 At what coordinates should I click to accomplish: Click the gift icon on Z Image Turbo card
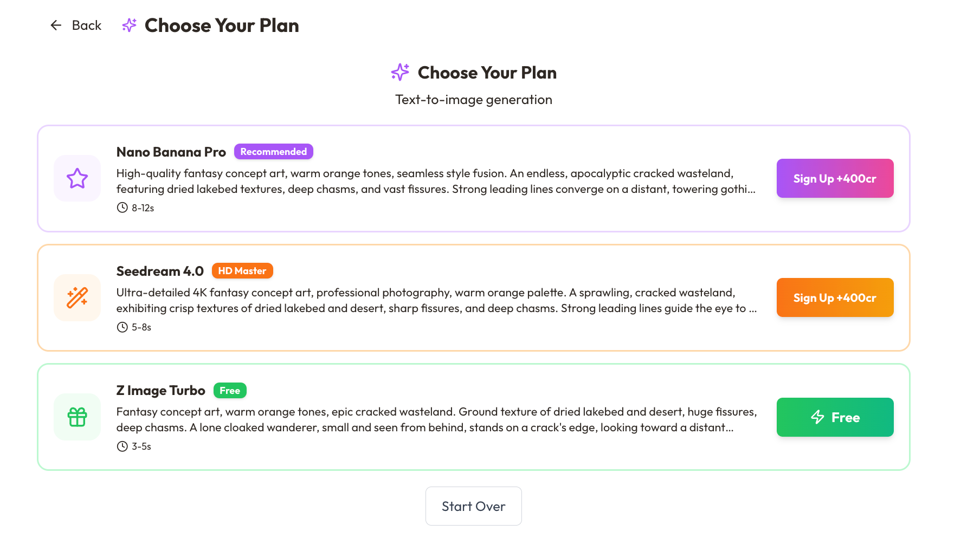[77, 417]
